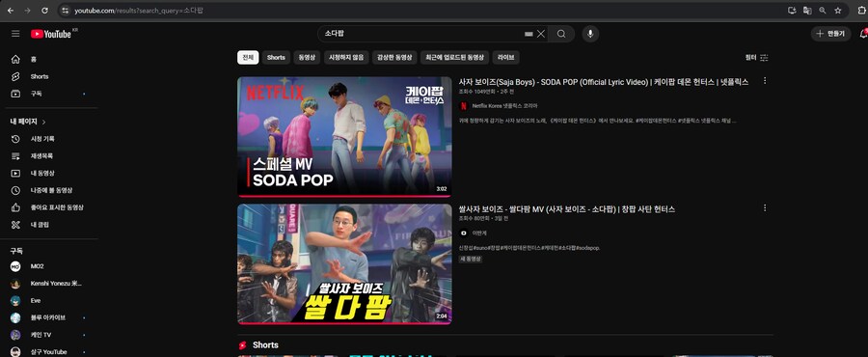The image size is (868, 357).
Task: Open more options for 쌀사자 보이즈 video
Action: [x=765, y=208]
